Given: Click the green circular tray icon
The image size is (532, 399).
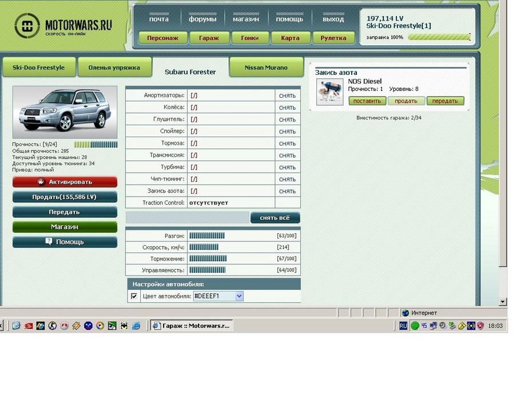Looking at the screenshot, I should click(x=415, y=326).
